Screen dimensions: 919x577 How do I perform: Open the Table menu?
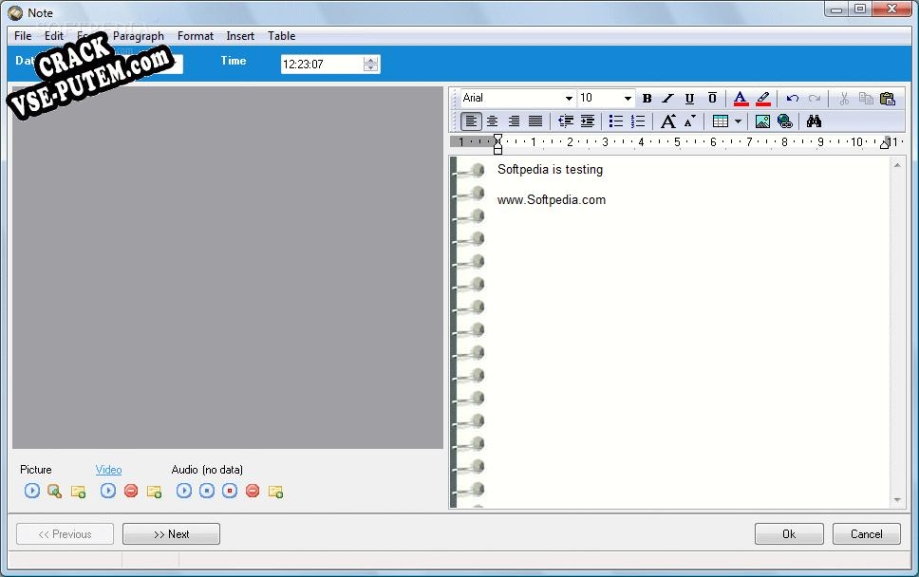tap(281, 36)
